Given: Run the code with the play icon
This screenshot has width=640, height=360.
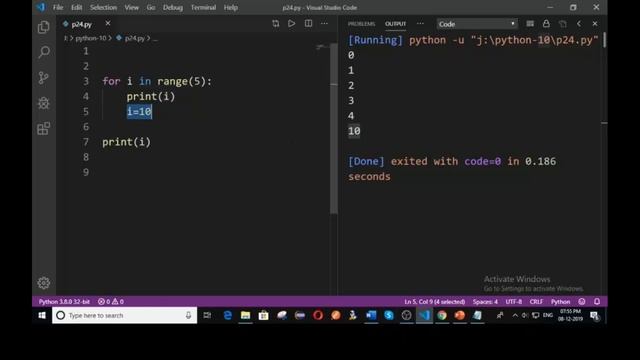Looking at the screenshot, I should 291,24.
